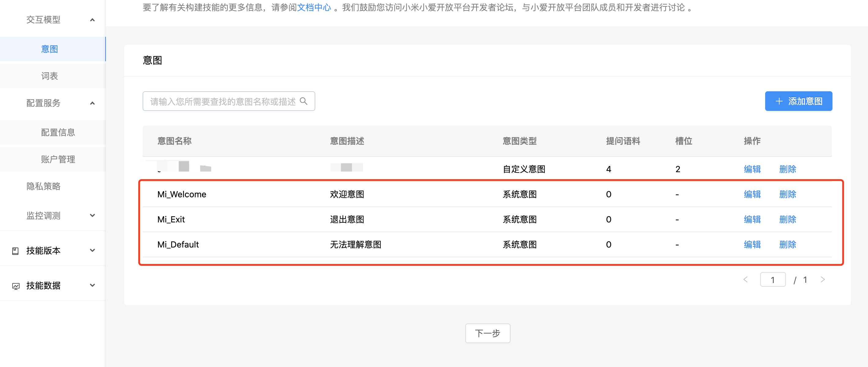The image size is (868, 367).
Task: Go to previous page arrow
Action: 746,280
